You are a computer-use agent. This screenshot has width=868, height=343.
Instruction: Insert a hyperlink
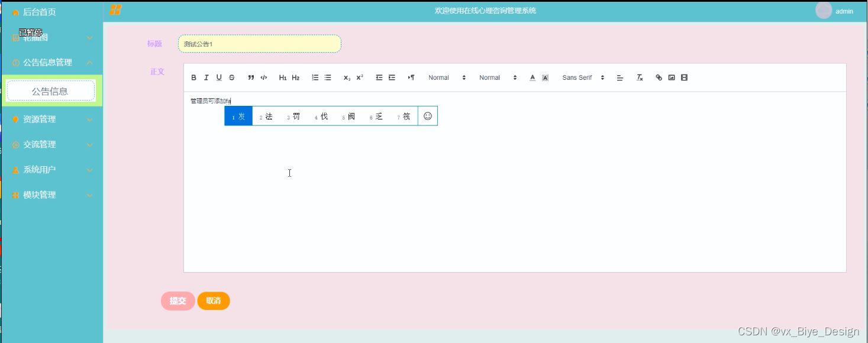(x=659, y=77)
